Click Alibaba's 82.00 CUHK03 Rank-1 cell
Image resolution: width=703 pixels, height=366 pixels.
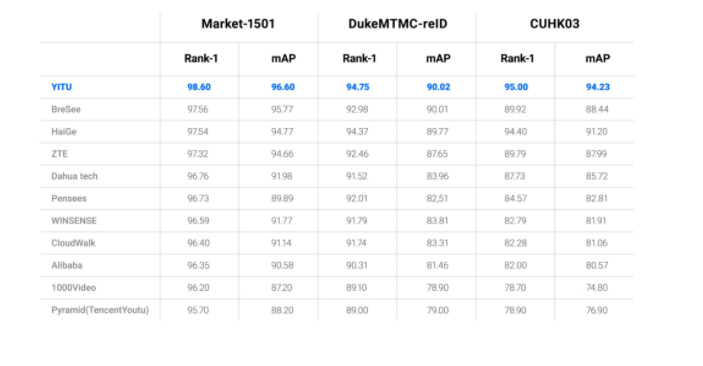tap(516, 265)
